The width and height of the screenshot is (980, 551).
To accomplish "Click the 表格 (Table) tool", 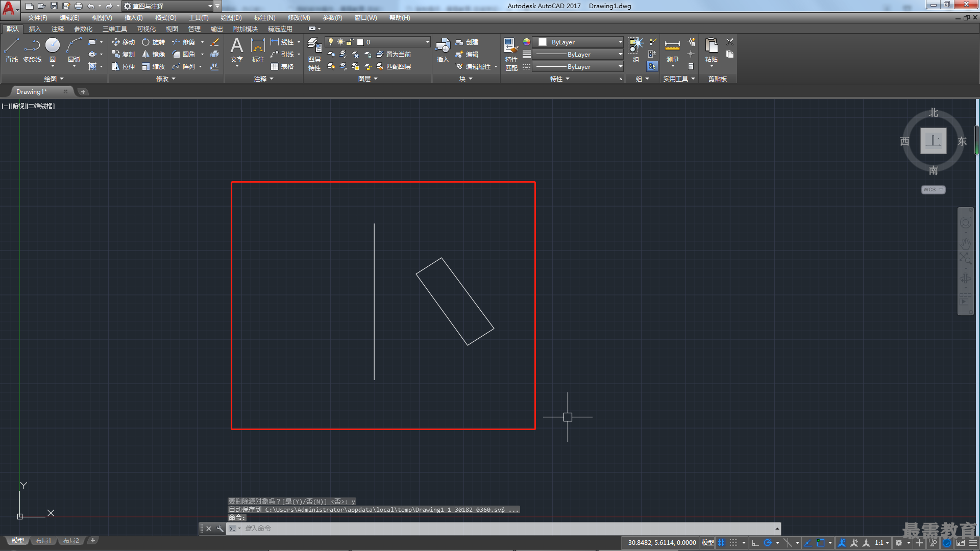I will pyautogui.click(x=282, y=67).
